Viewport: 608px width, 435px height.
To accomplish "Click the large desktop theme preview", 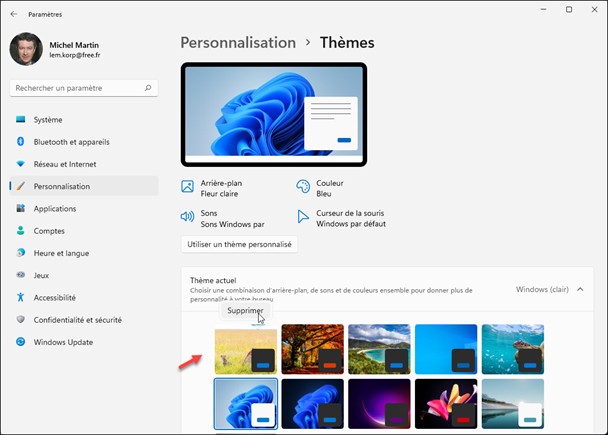I will [274, 114].
